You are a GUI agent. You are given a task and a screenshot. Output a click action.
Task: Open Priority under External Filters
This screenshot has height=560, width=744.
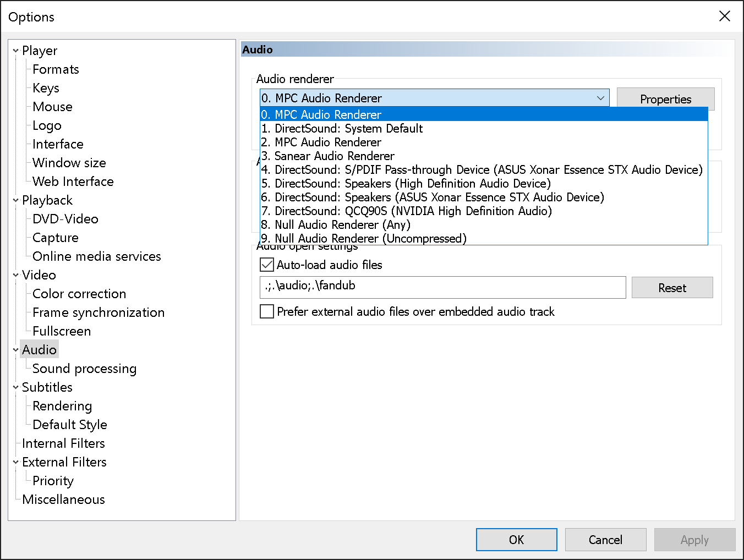(53, 481)
